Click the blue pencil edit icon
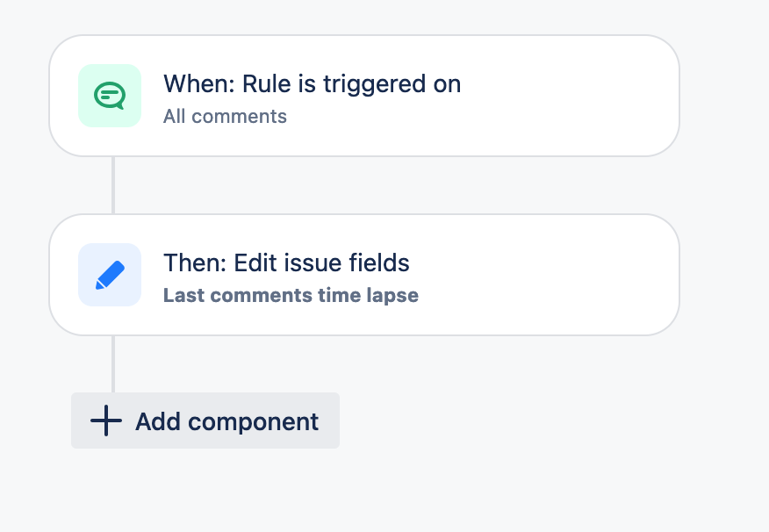The width and height of the screenshot is (769, 532). click(110, 275)
